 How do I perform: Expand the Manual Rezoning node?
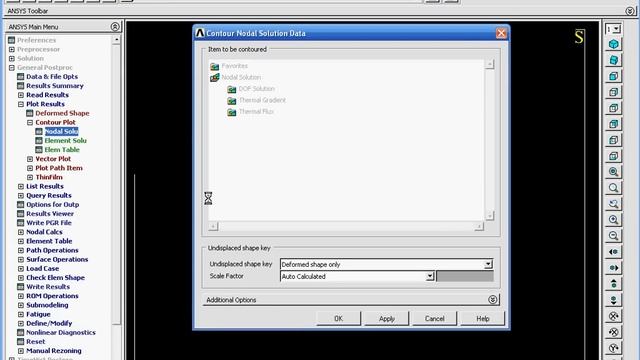click(21, 351)
